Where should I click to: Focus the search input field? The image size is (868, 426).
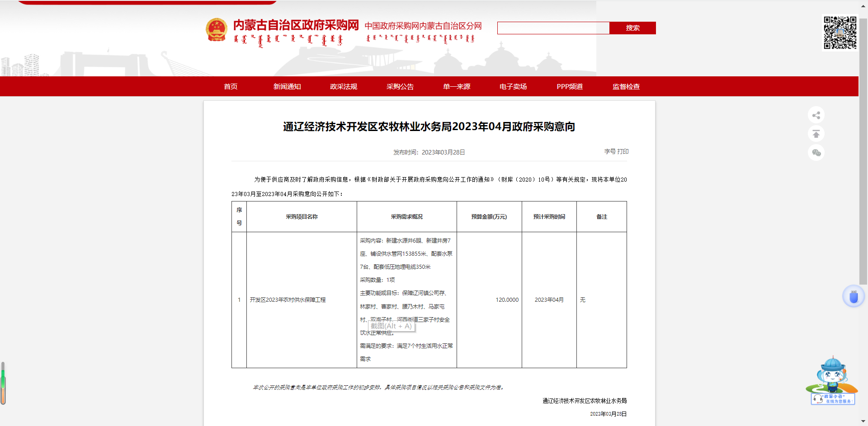click(553, 28)
